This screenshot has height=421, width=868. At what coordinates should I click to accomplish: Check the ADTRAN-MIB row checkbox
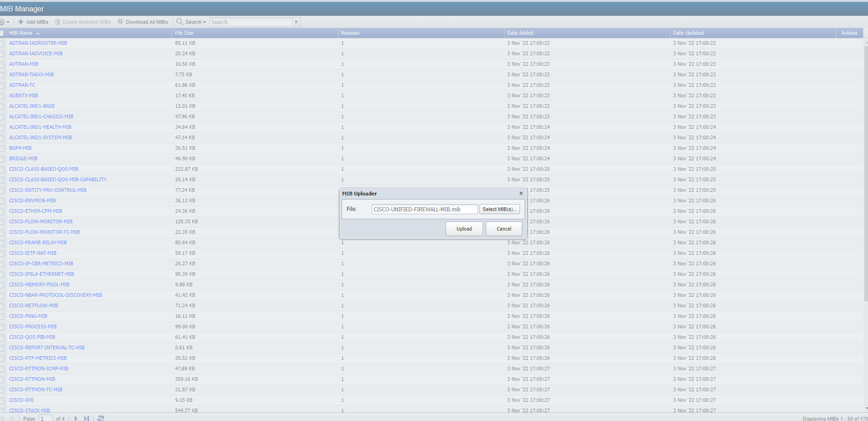[x=2, y=64]
